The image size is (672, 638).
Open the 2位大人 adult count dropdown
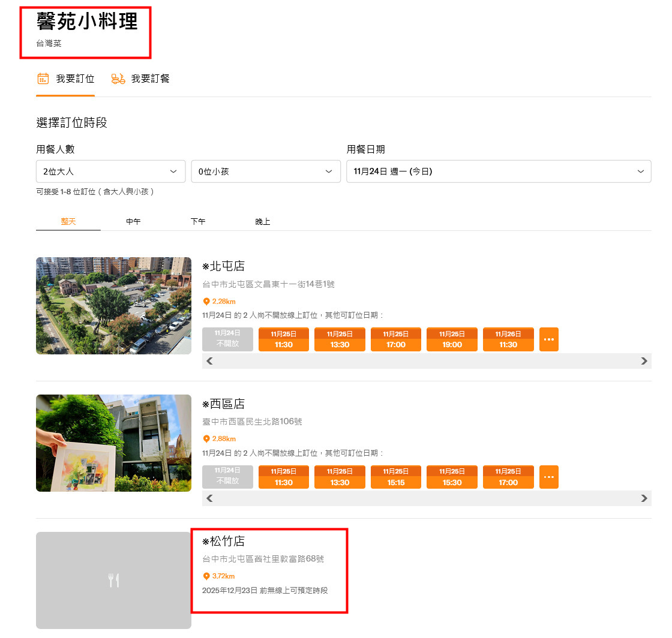pos(110,171)
